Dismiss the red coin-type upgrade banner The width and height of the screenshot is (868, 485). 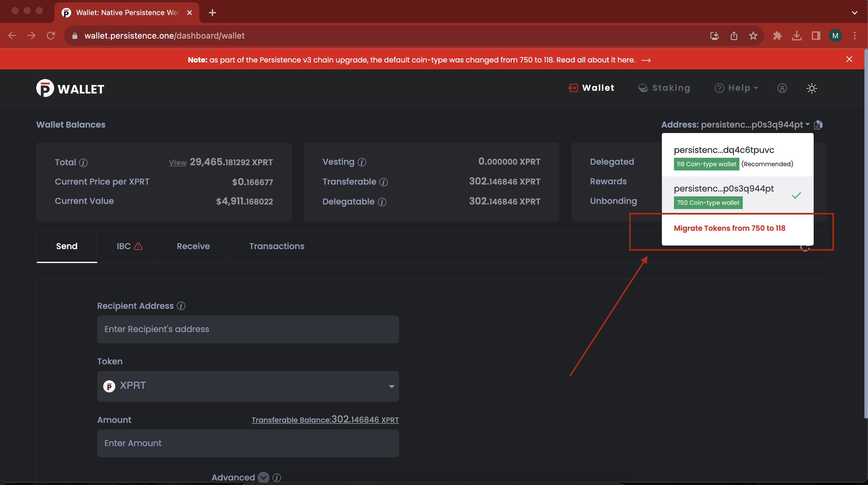(849, 59)
